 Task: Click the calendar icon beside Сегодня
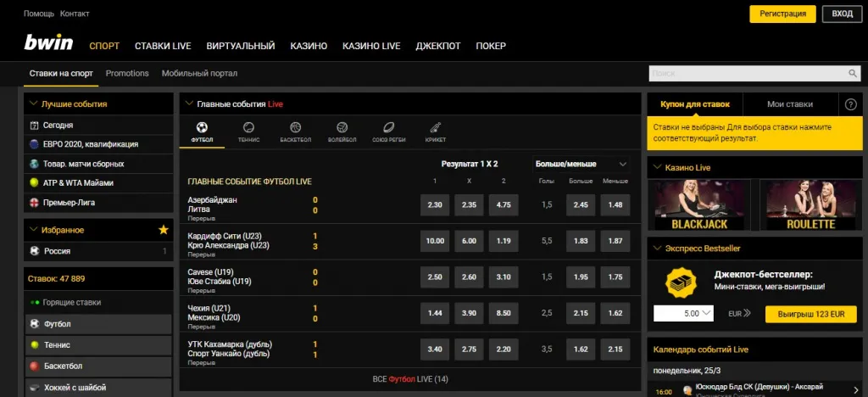[x=34, y=126]
